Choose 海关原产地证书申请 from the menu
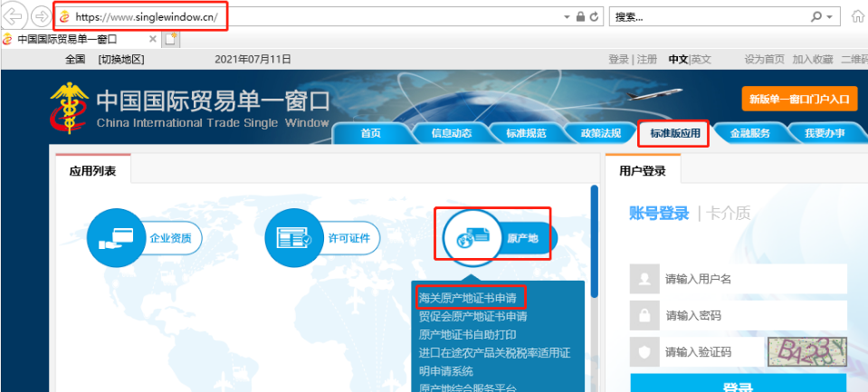The height and width of the screenshot is (392, 868). pos(468,299)
